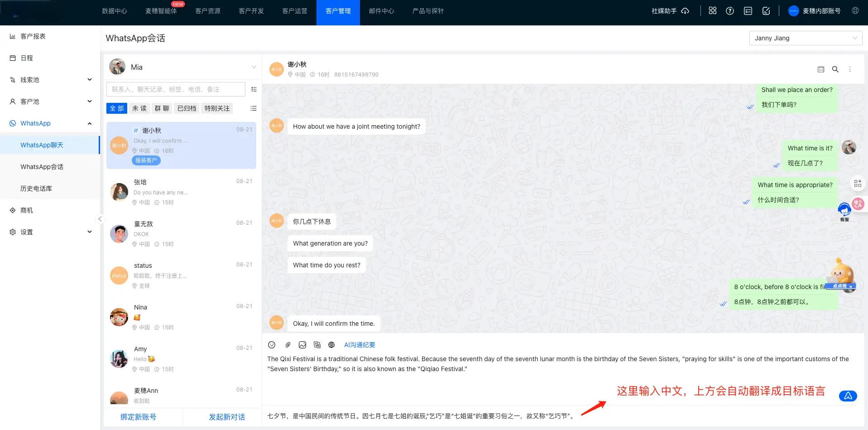Open the 张培 conversation in the list
Viewport: 868px width, 430px height.
tap(181, 192)
